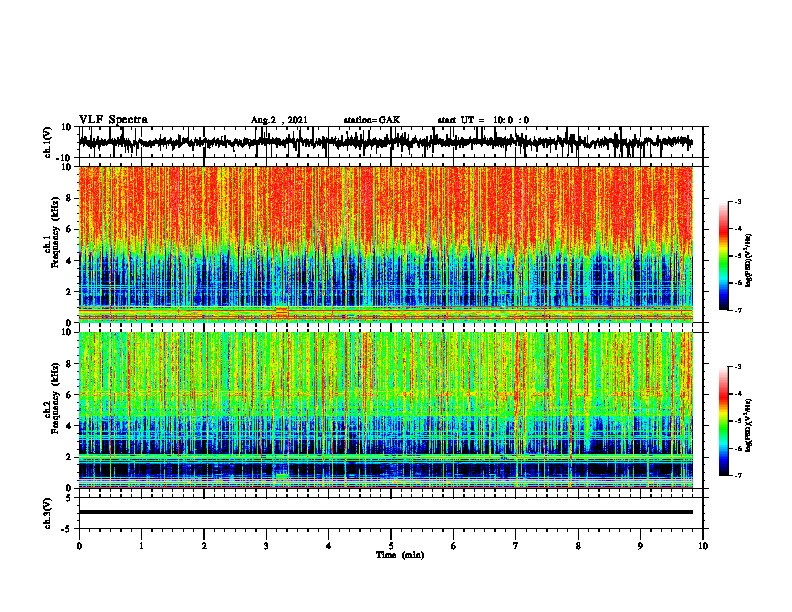This screenshot has width=792, height=612.
Task: Click time axis tick label "5"
Action: (391, 546)
